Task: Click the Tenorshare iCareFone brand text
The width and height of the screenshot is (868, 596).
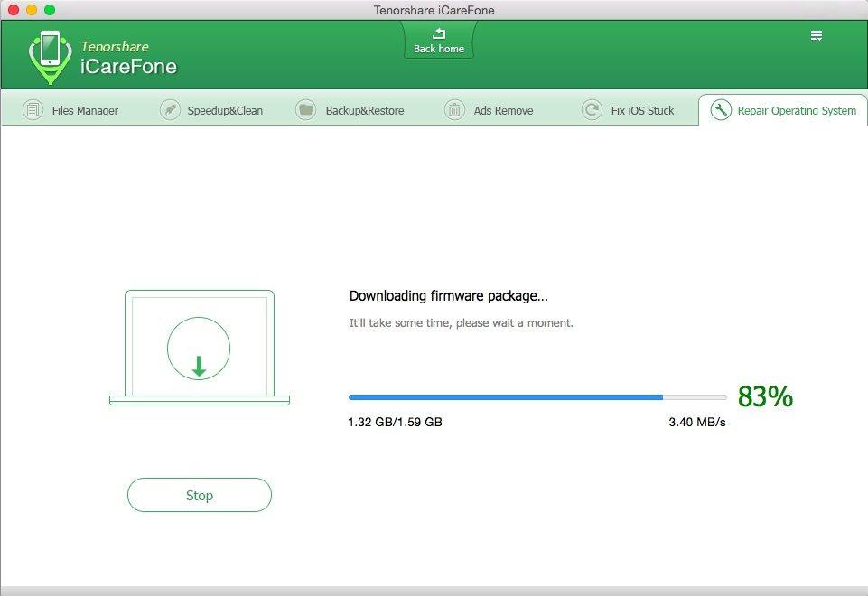Action: pyautogui.click(x=128, y=58)
